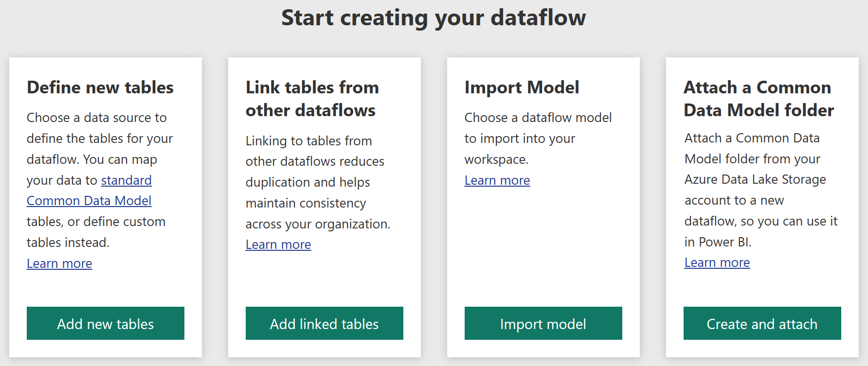
Task: Click the Create and attach button
Action: click(x=762, y=323)
